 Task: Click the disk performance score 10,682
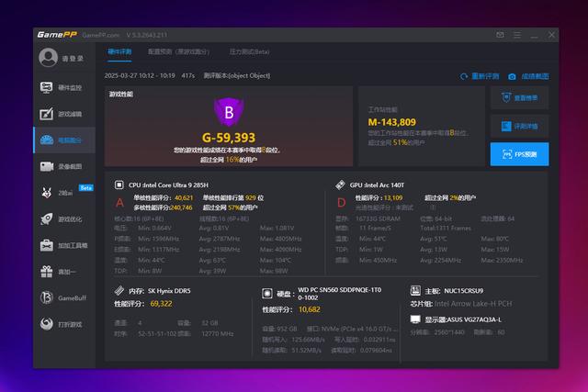(310, 309)
